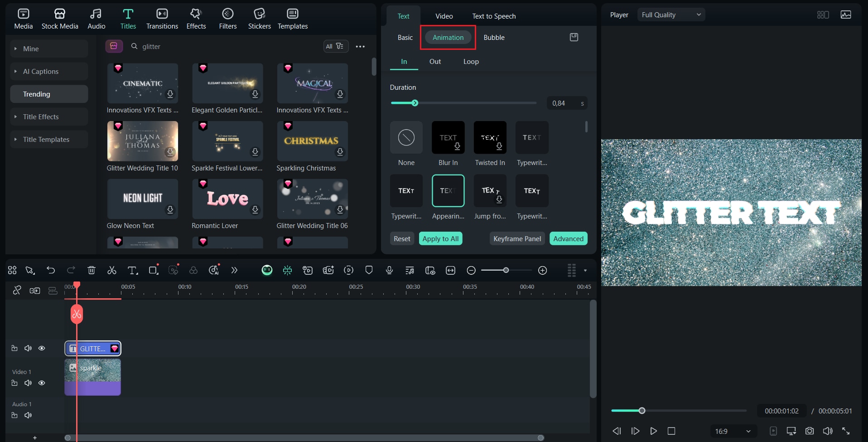Click the Advanced button
The height and width of the screenshot is (442, 868).
[568, 238]
